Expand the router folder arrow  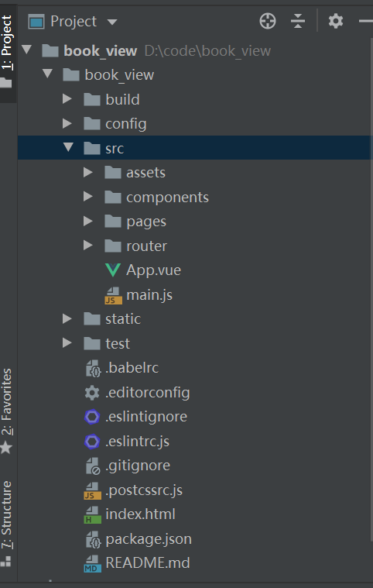88,246
